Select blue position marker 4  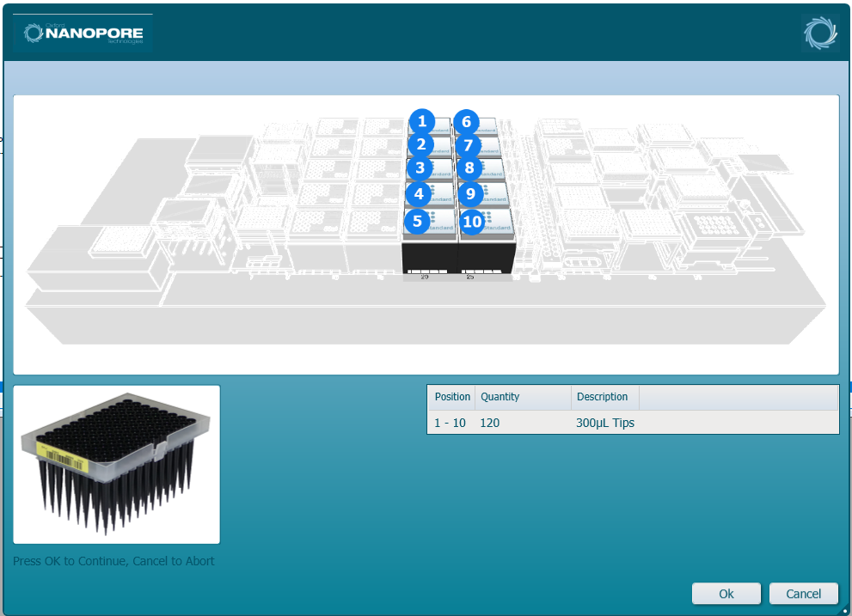tap(419, 193)
